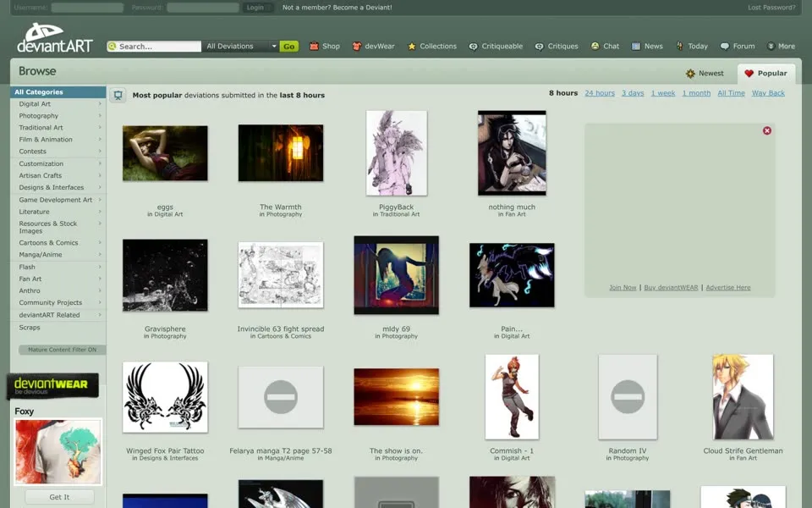Open the Cloud Strife Gentleman thumbnail
Screen dimensions: 812x508
click(743, 397)
